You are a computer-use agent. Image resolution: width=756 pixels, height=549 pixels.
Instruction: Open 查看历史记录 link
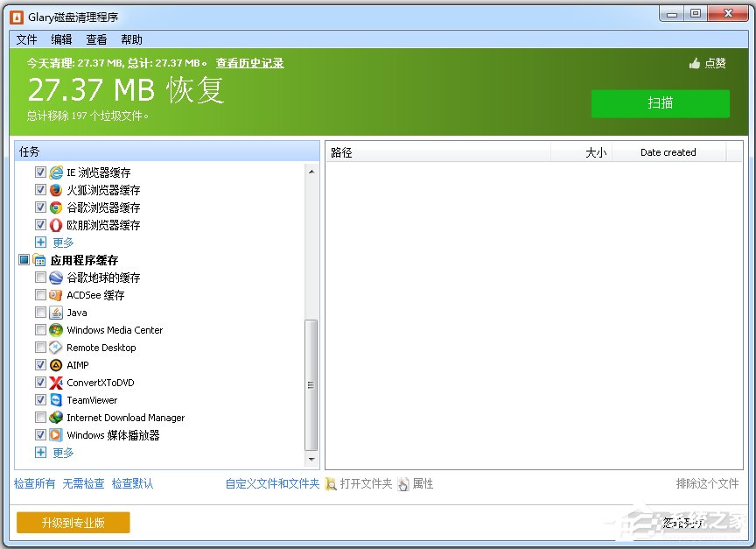[x=249, y=63]
